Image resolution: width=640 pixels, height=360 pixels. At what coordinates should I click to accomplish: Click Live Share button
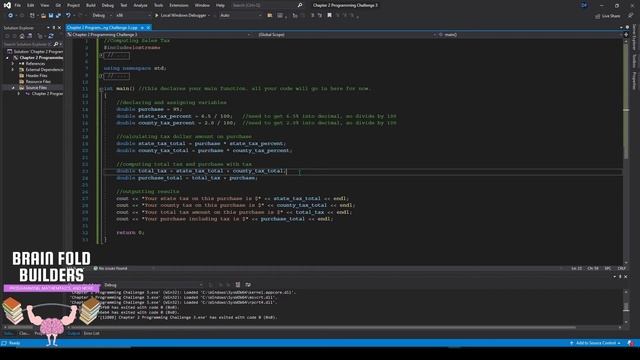pos(608,16)
